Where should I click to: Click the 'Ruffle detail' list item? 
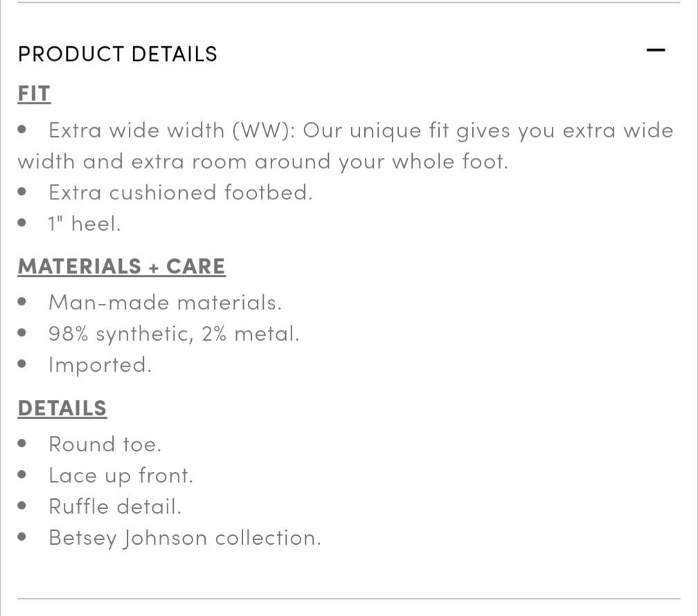[x=115, y=507]
